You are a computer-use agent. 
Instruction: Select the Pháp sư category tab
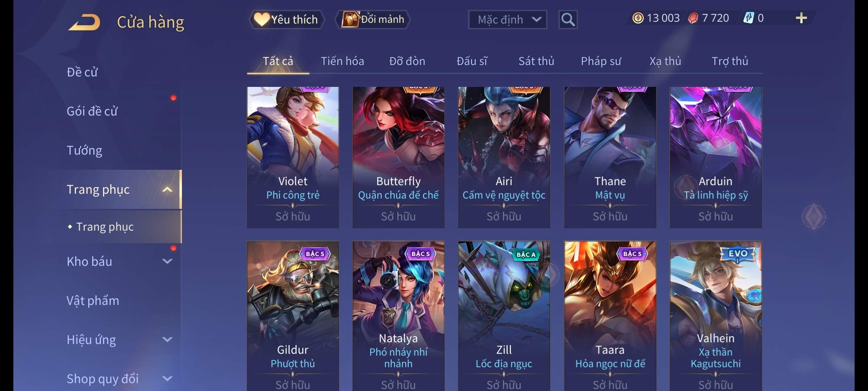pos(601,61)
